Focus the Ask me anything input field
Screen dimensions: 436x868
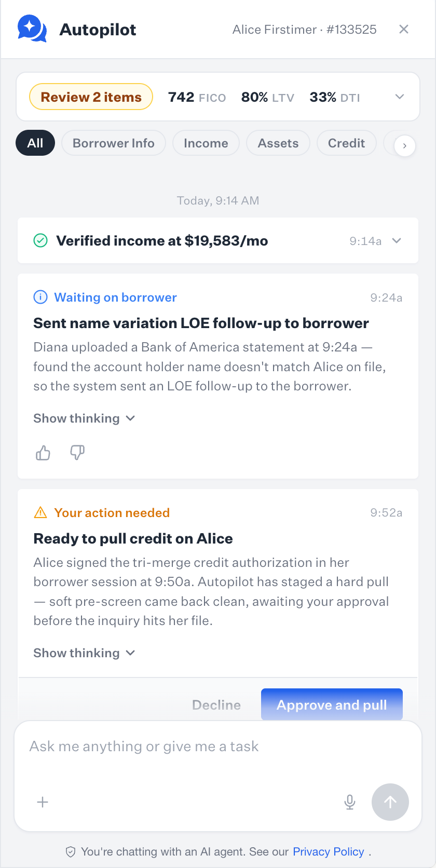(x=218, y=747)
